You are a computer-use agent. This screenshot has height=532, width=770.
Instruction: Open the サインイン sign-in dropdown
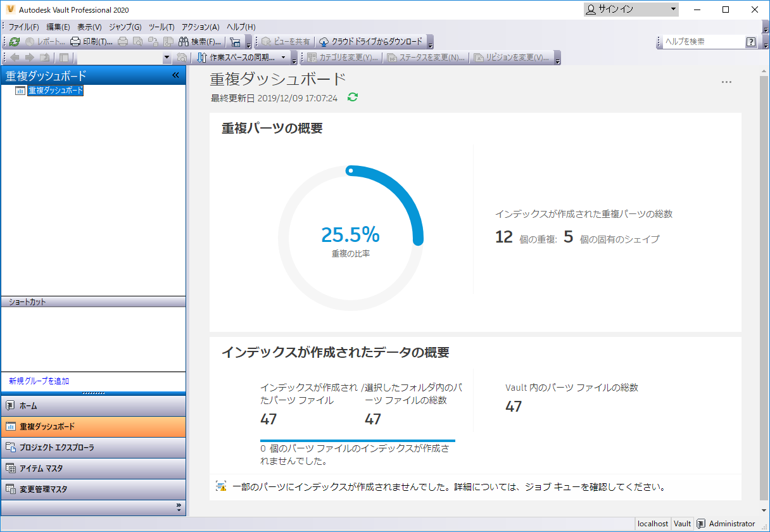631,9
